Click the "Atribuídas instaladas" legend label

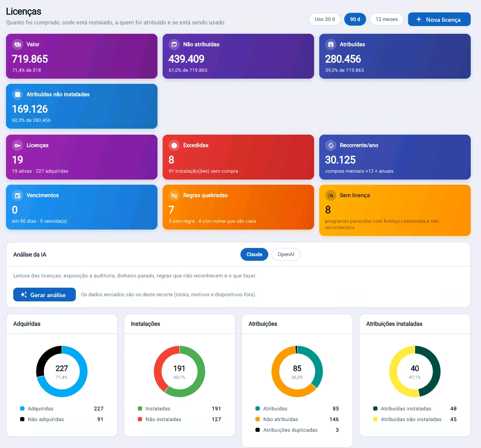[406, 409]
